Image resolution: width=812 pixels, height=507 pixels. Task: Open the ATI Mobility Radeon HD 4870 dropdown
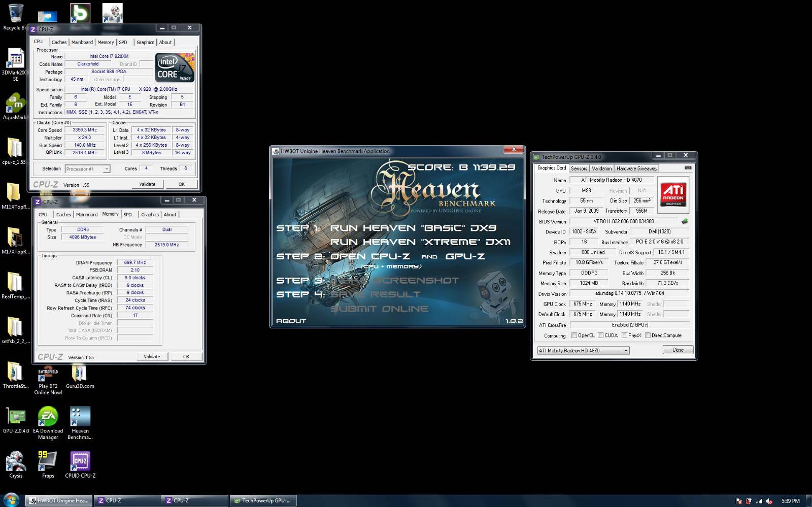pos(584,350)
